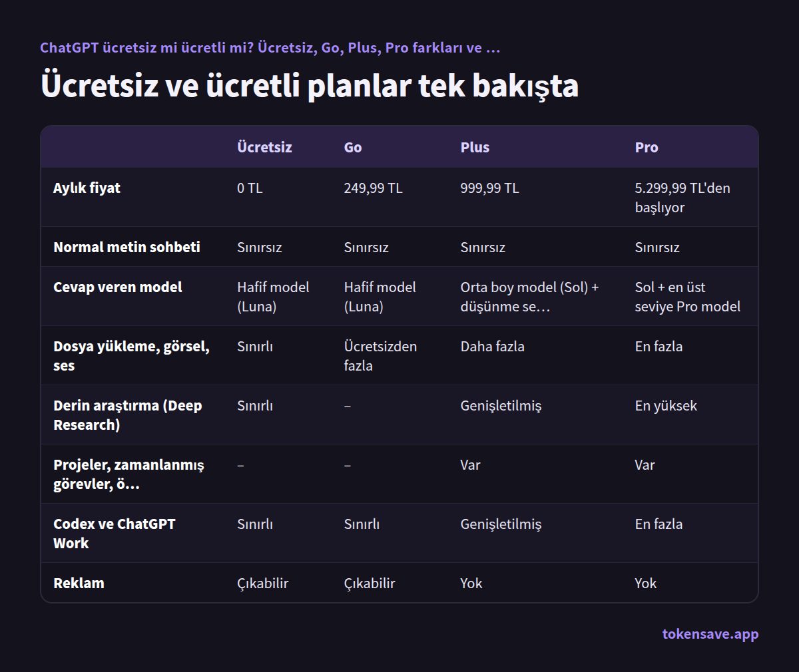799x672 pixels.
Task: Select the 'Ücretsiz ve ücretli planlar tek bakışta' heading
Action: coord(310,86)
